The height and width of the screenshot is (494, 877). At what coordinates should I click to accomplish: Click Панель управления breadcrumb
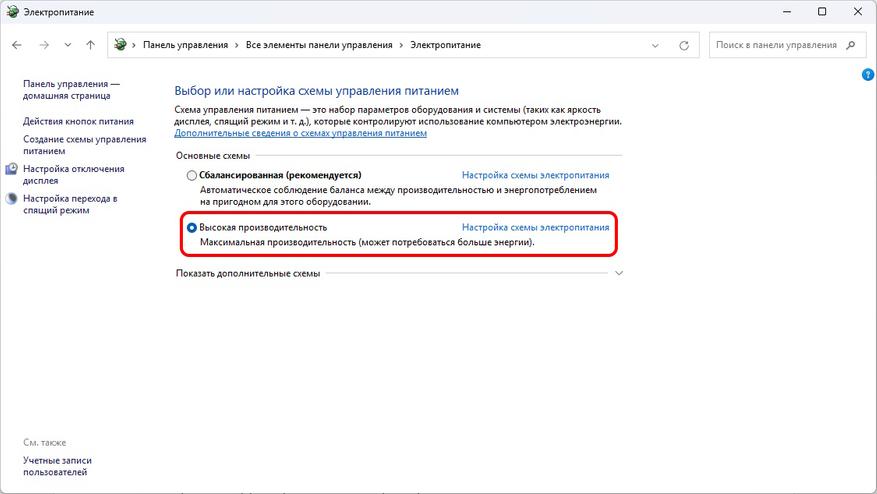click(186, 45)
